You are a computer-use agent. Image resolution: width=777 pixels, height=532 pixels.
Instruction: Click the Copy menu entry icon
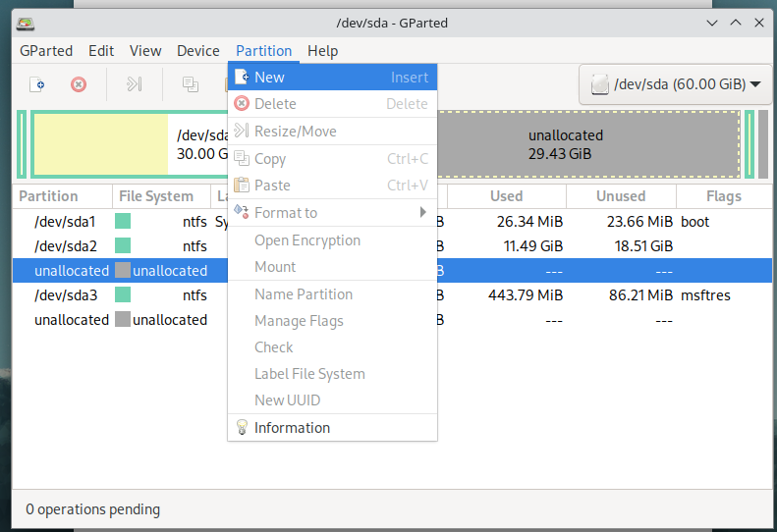[x=242, y=158]
